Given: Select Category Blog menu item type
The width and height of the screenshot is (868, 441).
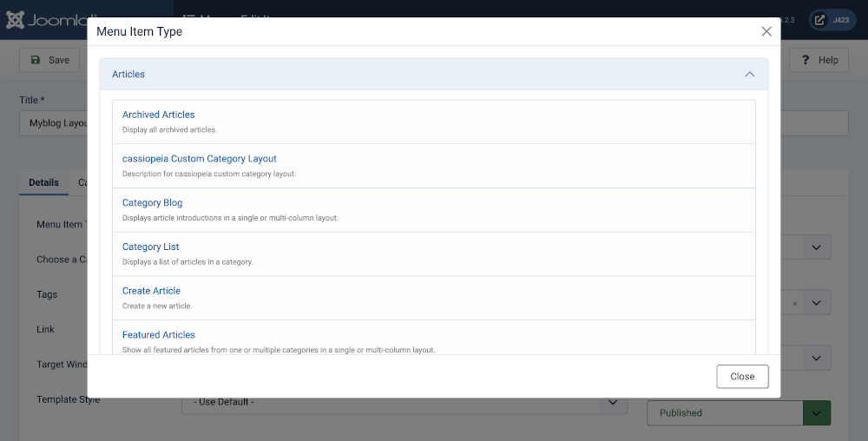Looking at the screenshot, I should tap(152, 203).
